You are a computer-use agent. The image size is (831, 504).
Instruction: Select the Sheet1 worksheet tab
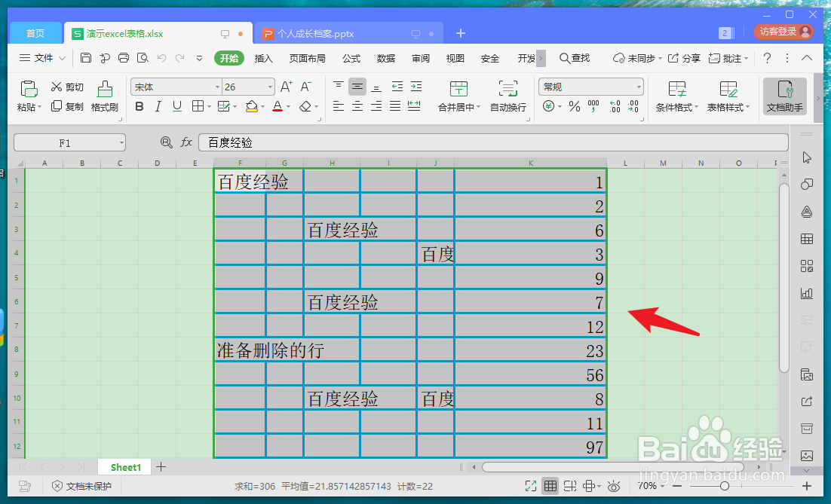[x=126, y=467]
